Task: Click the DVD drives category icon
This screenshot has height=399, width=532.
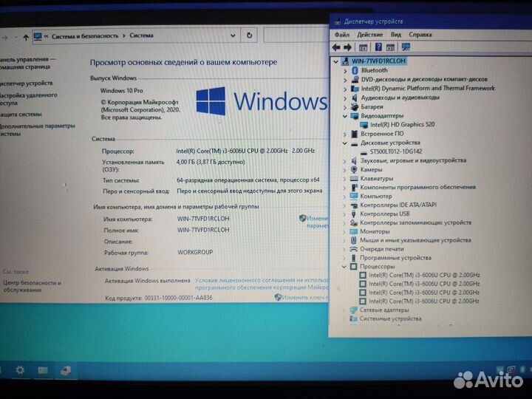Action: tap(355, 79)
